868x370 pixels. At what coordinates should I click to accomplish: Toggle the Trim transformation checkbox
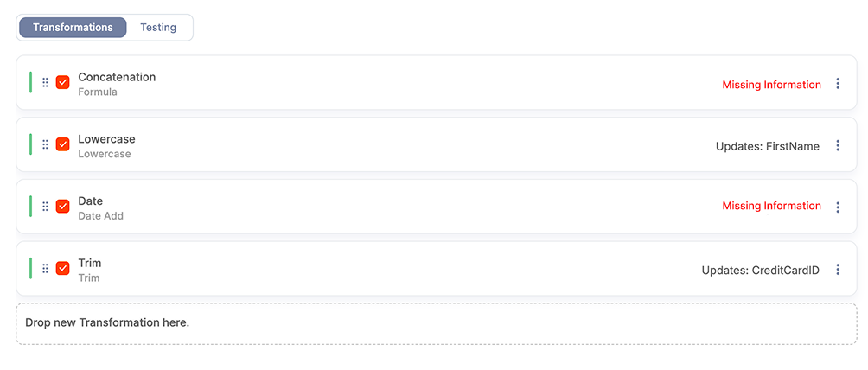(x=63, y=269)
